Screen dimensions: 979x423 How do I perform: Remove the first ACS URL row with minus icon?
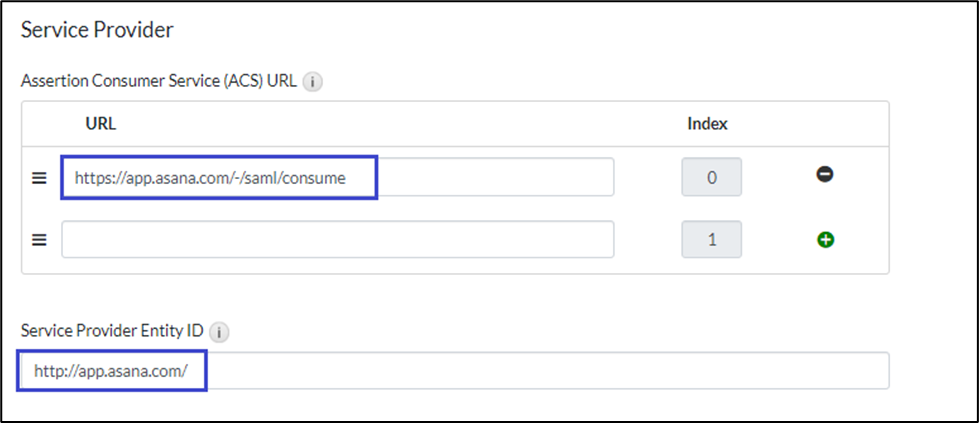click(825, 175)
